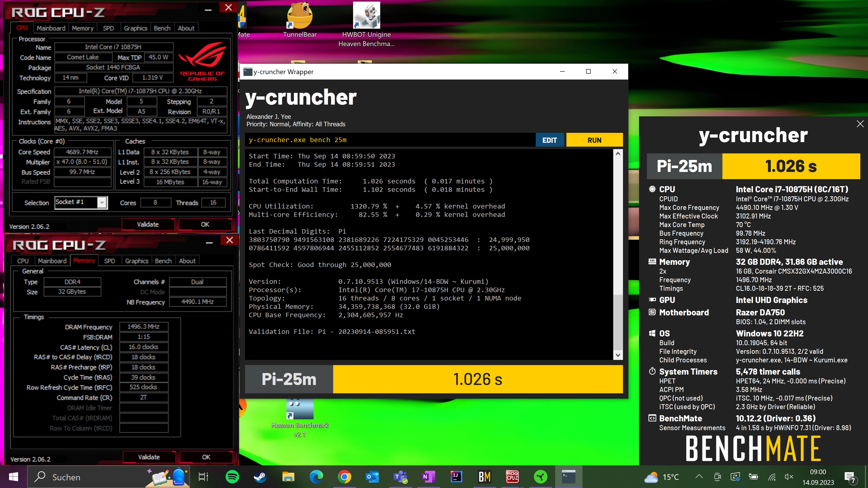Open the Wi-Fi network tray icon

pyautogui.click(x=772, y=477)
